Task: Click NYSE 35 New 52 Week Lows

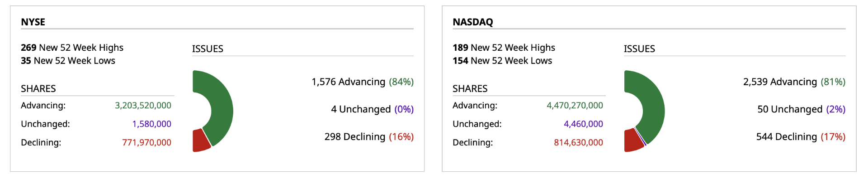Action: coord(68,61)
